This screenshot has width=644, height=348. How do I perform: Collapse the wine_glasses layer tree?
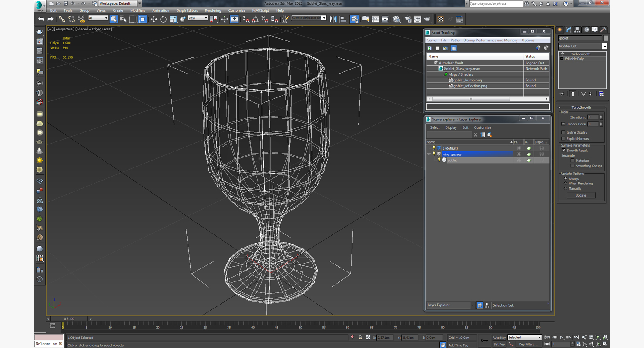[429, 154]
